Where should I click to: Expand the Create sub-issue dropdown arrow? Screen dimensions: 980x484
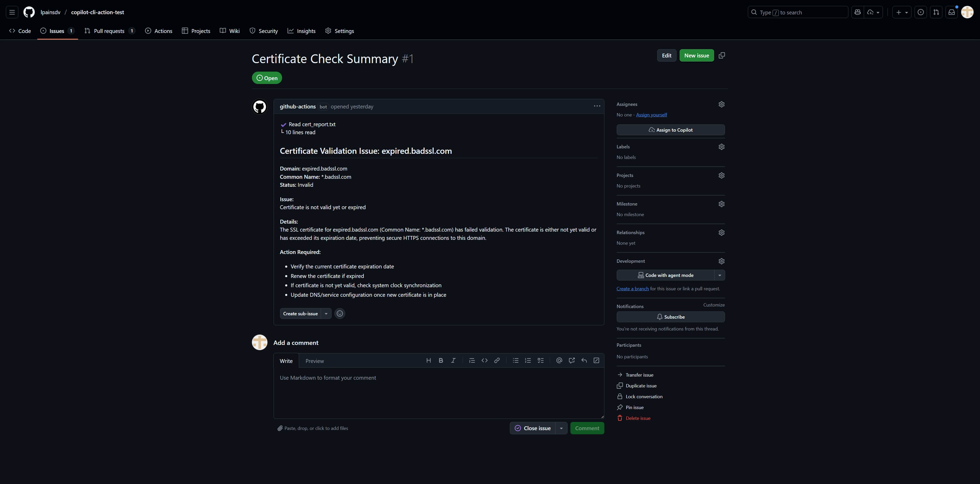pos(326,313)
